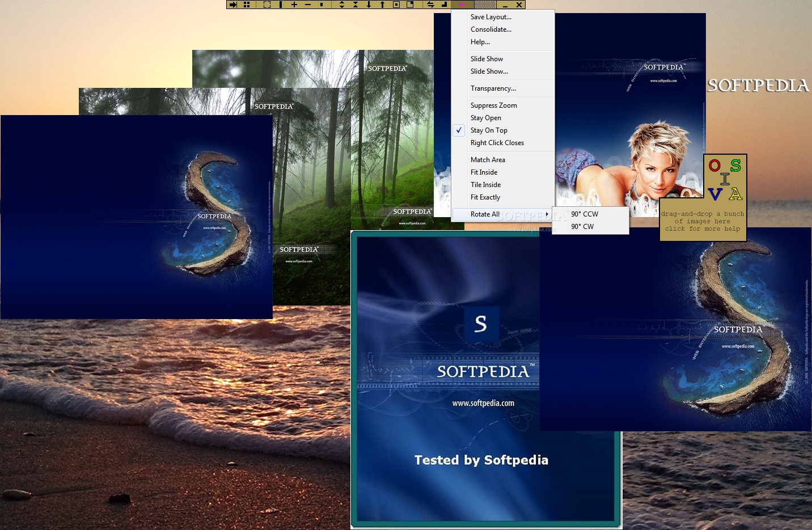Choose 90° CW rotation
The width and height of the screenshot is (812, 530).
click(x=590, y=227)
